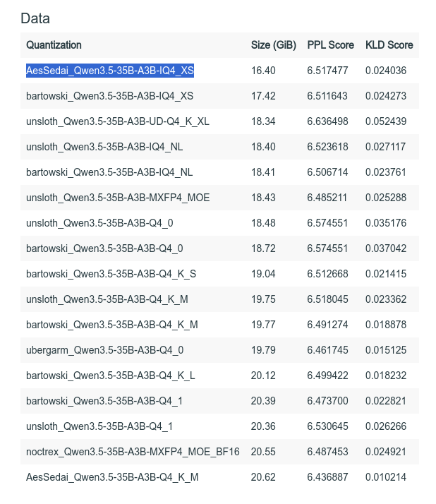
Task: Click the bartowski Q4_K_S quantization name
Action: (111, 274)
